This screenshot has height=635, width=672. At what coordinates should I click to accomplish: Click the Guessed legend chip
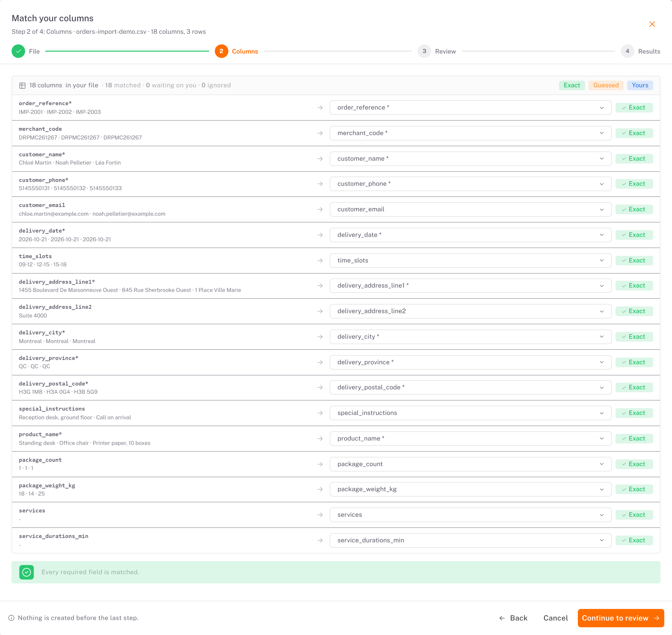[606, 85]
